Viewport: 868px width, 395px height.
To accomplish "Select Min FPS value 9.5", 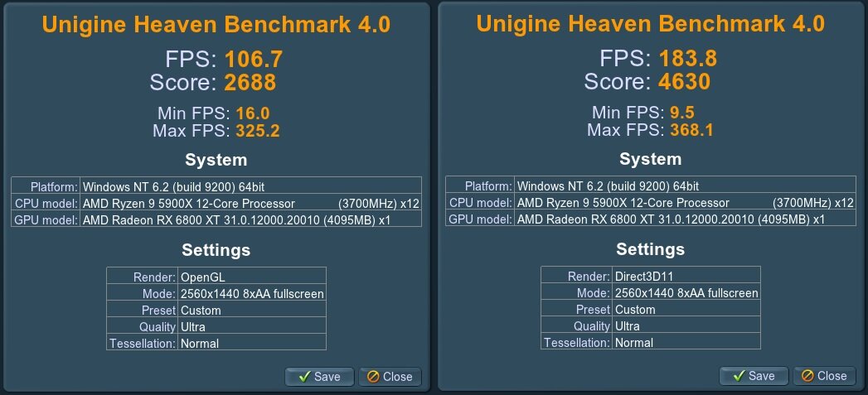I will pos(682,113).
